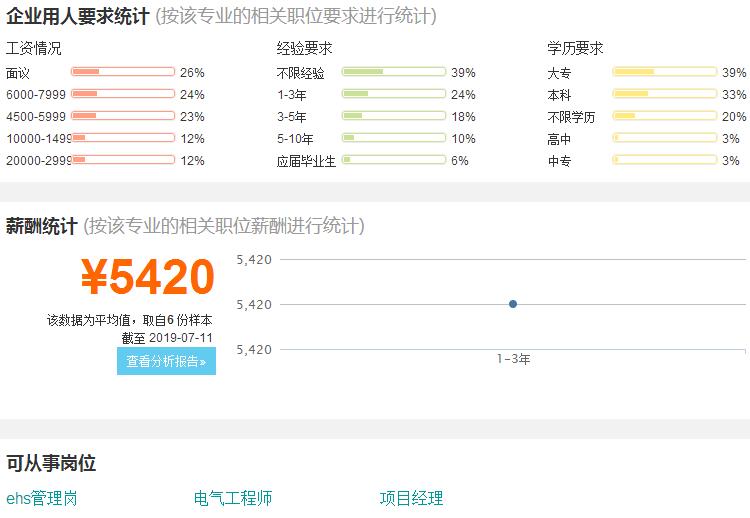The image size is (750, 518).
Task: Open the ehs管理岗 job link
Action: [x=42, y=498]
